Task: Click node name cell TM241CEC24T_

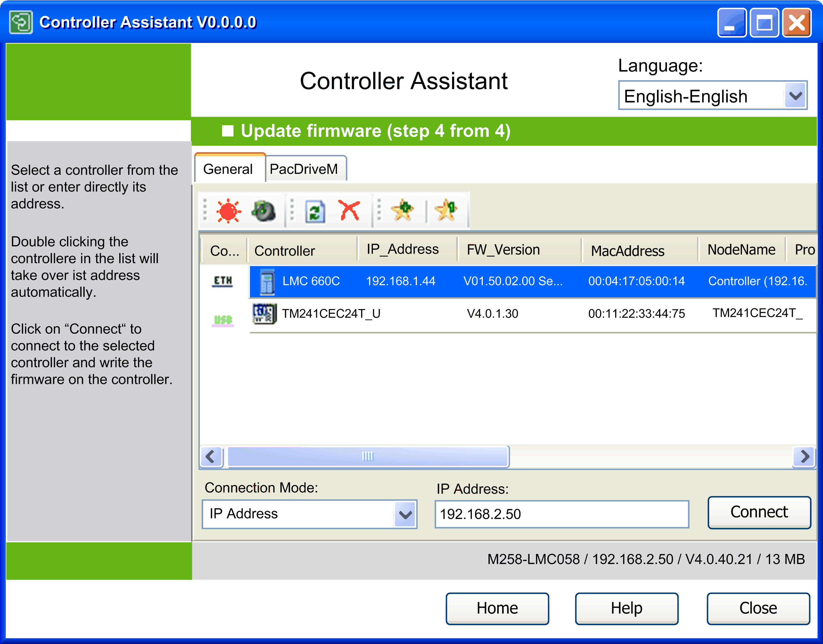Action: (757, 313)
